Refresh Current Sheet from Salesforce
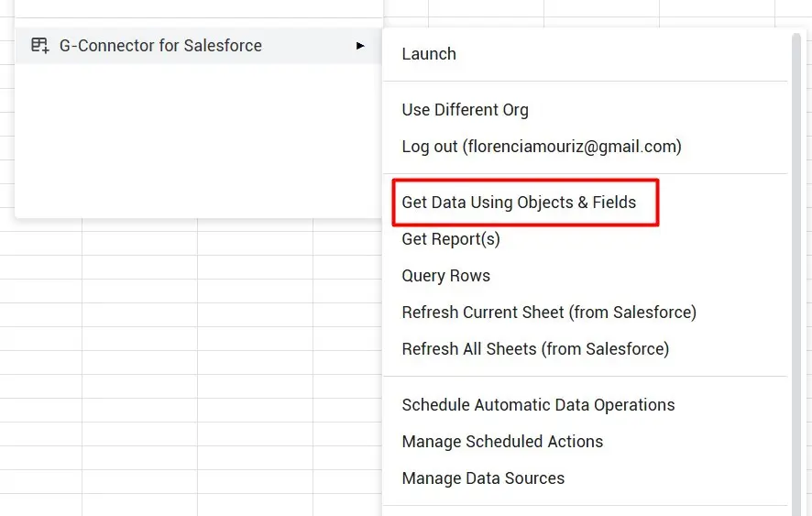Viewport: 812px width, 516px height. pyautogui.click(x=549, y=313)
